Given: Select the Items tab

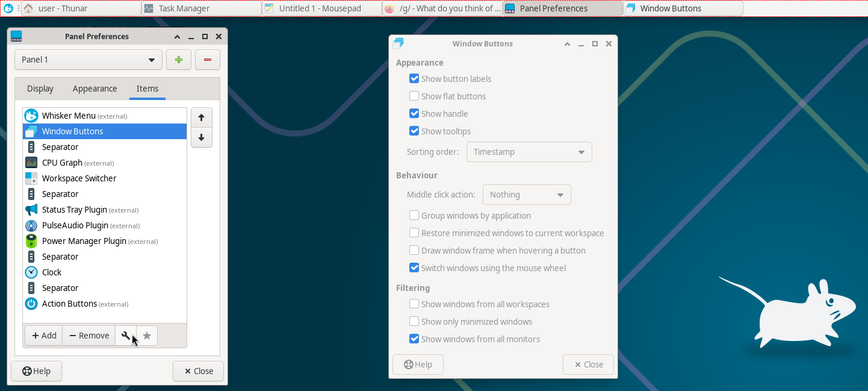Looking at the screenshot, I should (147, 89).
